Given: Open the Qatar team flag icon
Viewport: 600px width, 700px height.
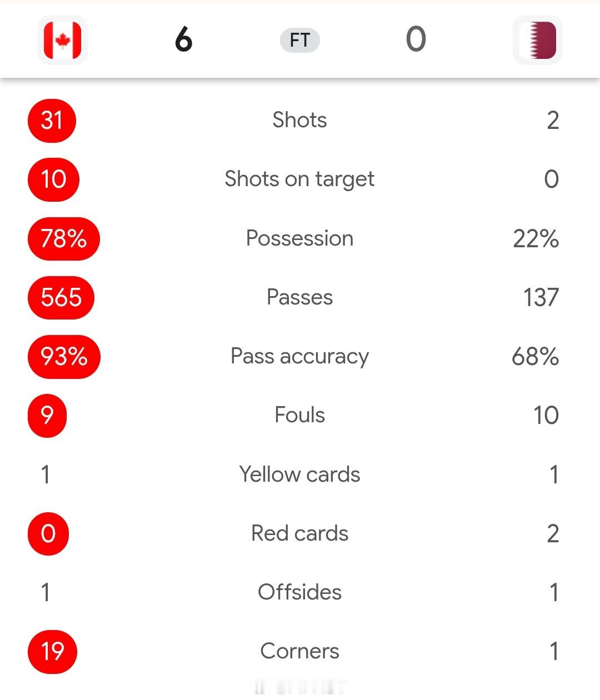Looking at the screenshot, I should click(537, 40).
